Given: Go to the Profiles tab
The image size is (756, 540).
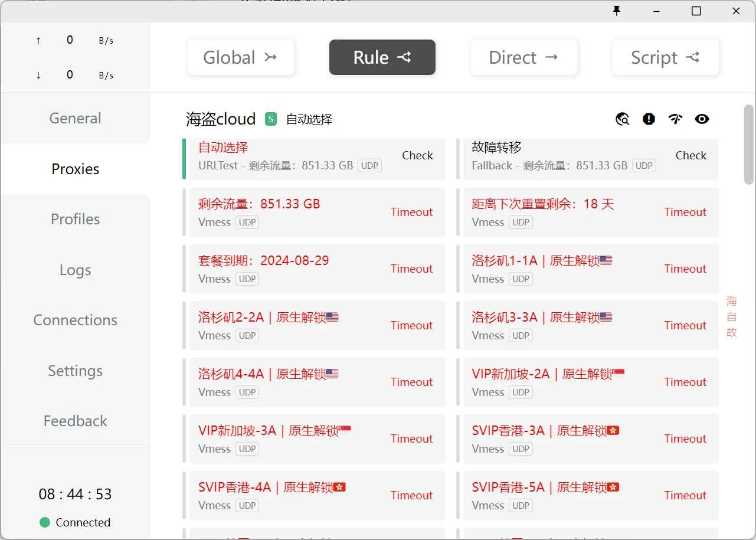Looking at the screenshot, I should 76,219.
